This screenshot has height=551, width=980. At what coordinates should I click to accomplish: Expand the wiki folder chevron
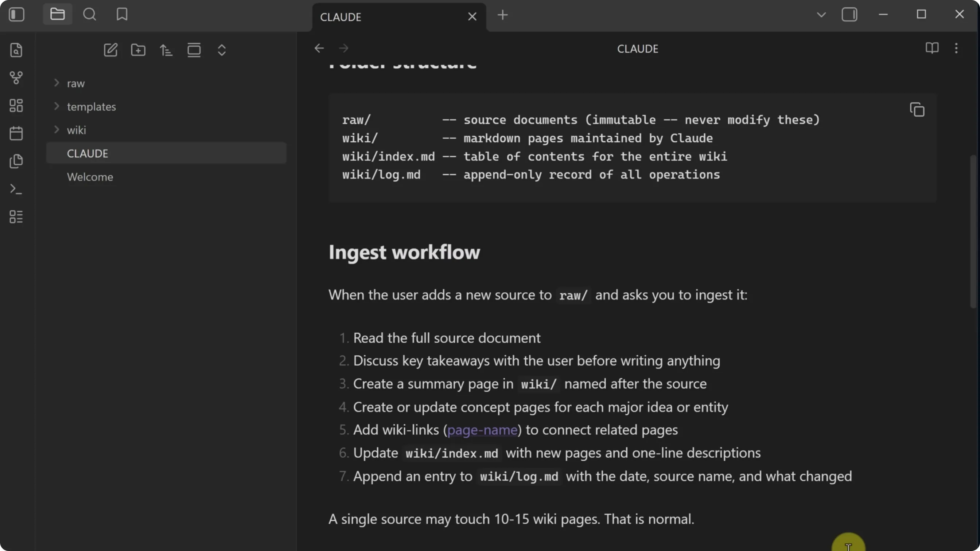tap(57, 130)
